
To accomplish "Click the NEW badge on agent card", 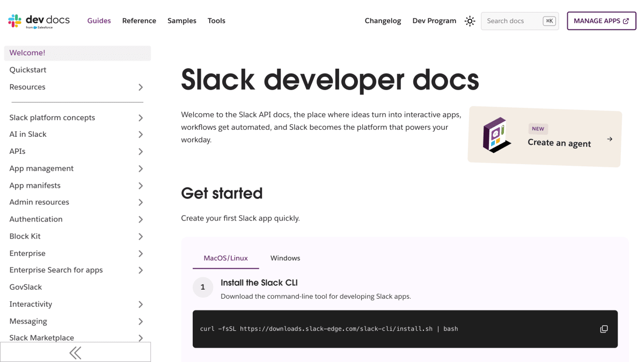I will [x=538, y=129].
